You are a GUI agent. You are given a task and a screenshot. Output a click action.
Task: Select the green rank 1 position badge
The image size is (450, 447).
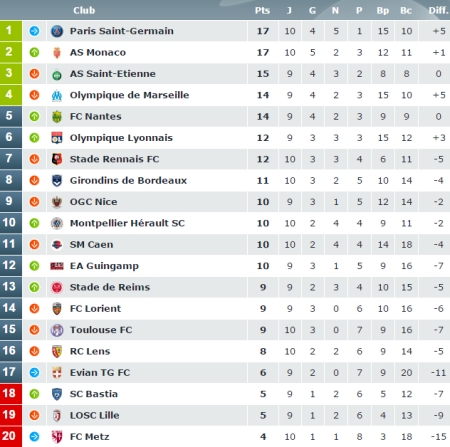[11, 31]
